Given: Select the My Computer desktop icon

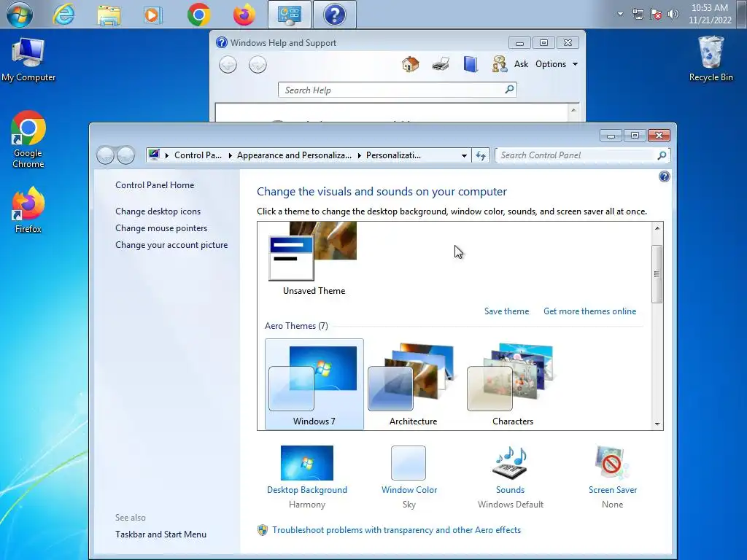Looking at the screenshot, I should click(x=28, y=60).
